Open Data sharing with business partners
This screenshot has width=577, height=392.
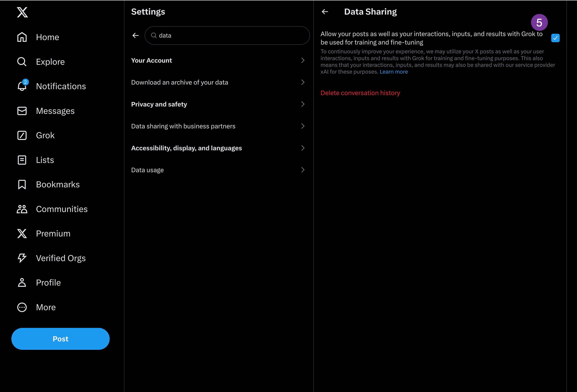pos(183,126)
